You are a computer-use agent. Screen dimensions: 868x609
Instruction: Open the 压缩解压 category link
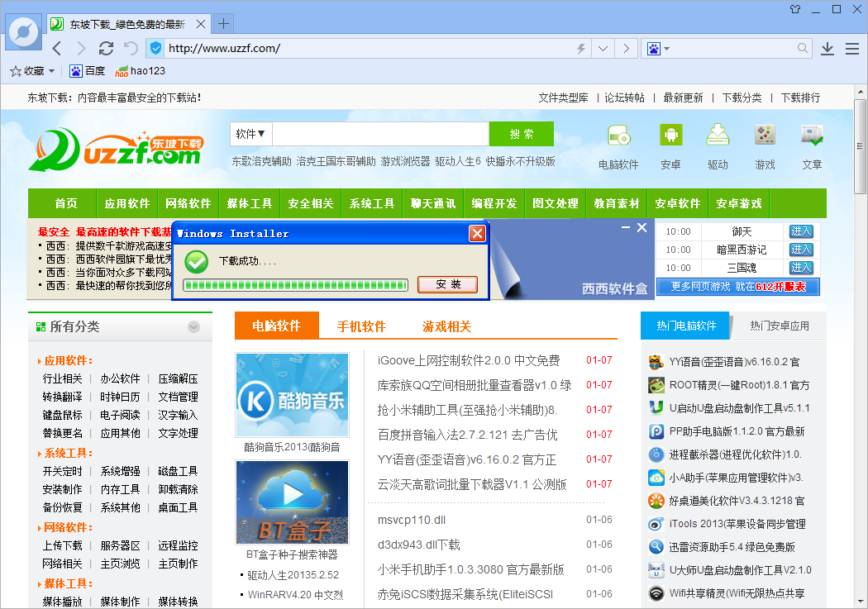click(x=178, y=379)
